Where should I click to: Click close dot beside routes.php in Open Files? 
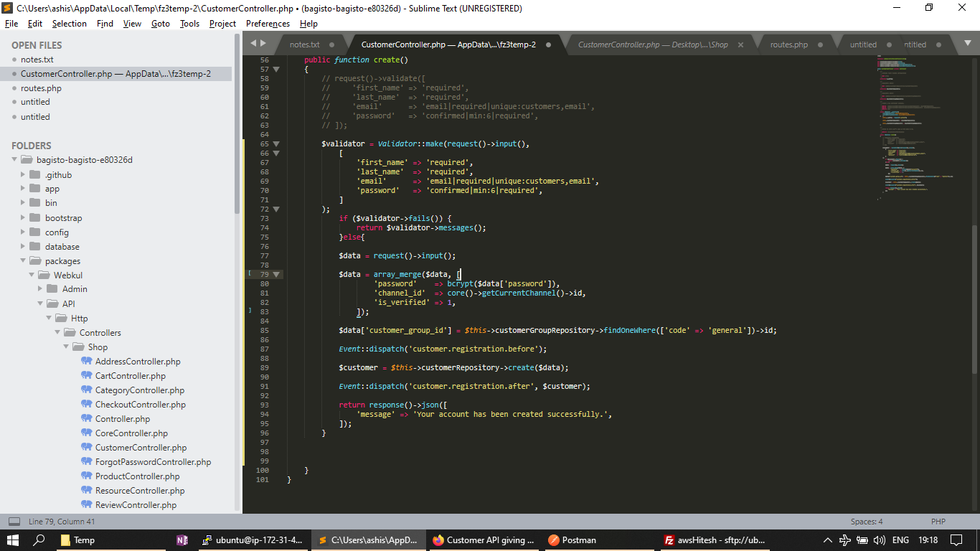(x=14, y=88)
